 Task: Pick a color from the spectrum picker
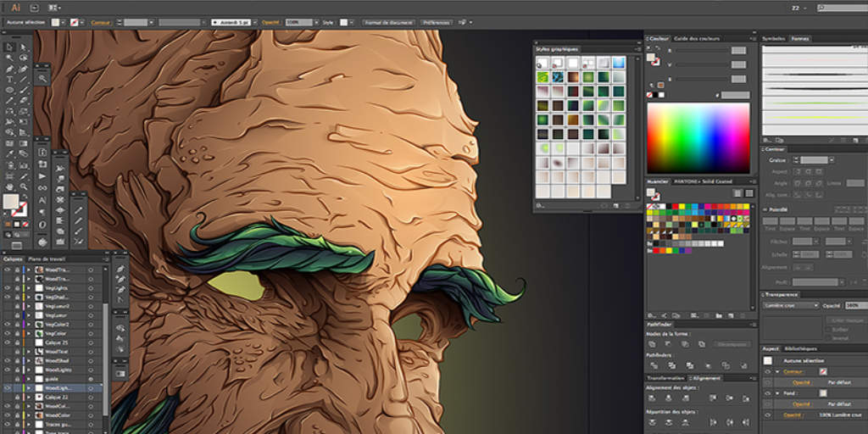pyautogui.click(x=698, y=138)
